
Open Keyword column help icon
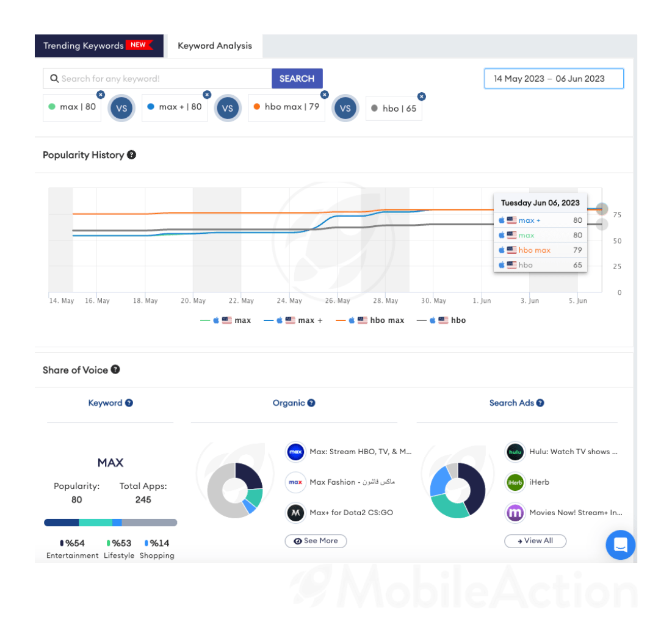(x=129, y=403)
